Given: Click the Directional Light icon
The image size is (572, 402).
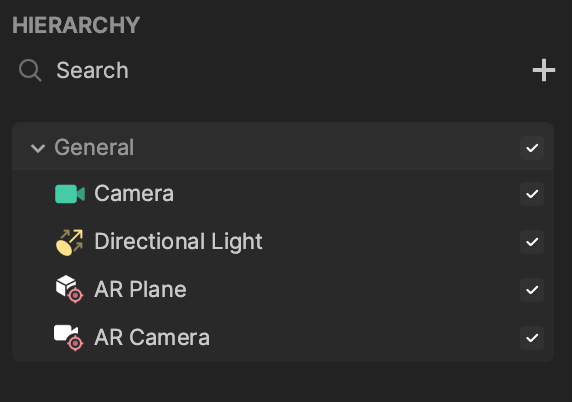Looking at the screenshot, I should point(69,242).
